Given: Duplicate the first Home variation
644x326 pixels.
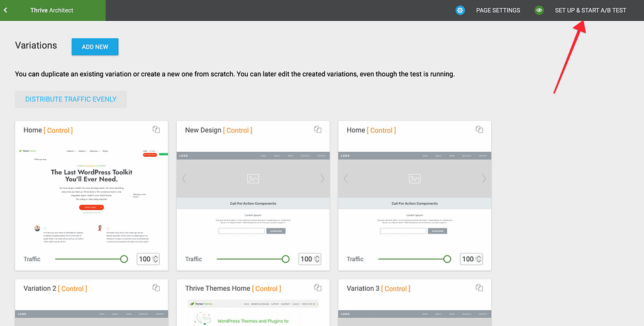Looking at the screenshot, I should point(156,130).
